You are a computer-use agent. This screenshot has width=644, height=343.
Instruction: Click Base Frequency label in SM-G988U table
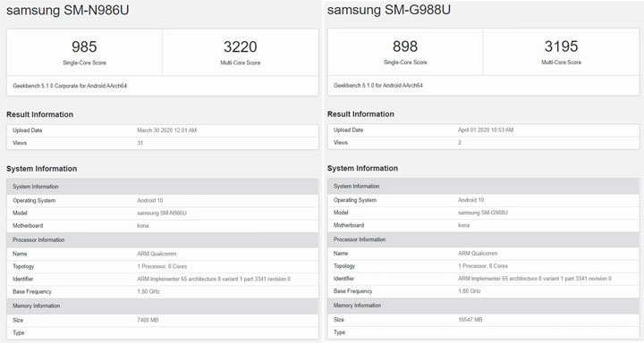(x=352, y=292)
